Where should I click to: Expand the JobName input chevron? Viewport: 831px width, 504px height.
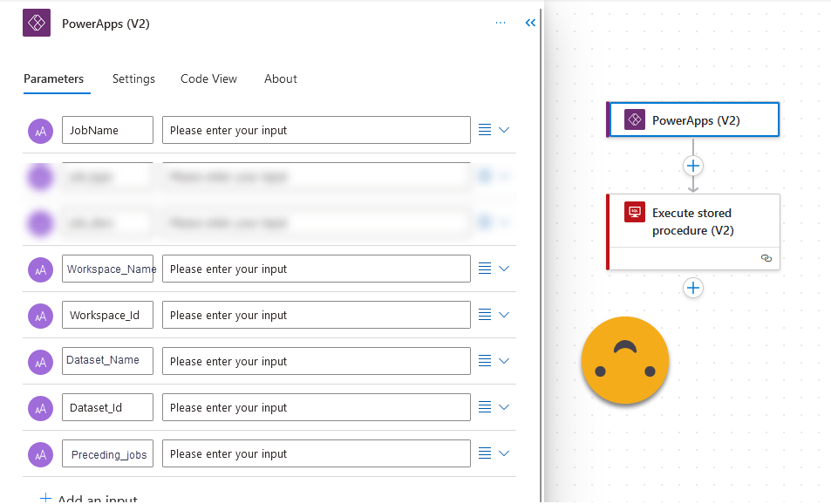[504, 130]
